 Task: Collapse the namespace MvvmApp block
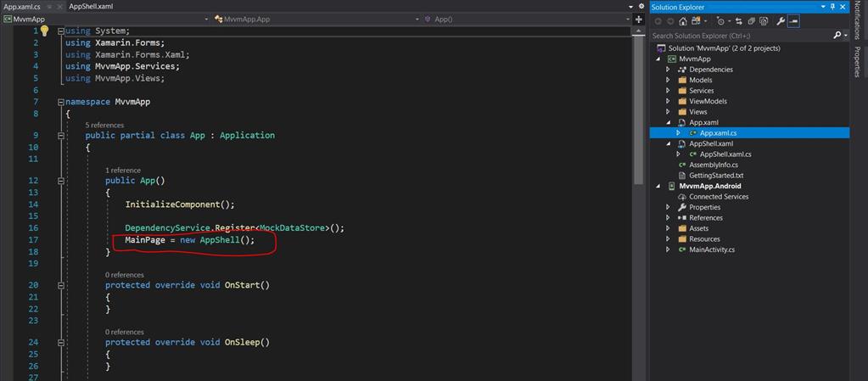(61, 102)
